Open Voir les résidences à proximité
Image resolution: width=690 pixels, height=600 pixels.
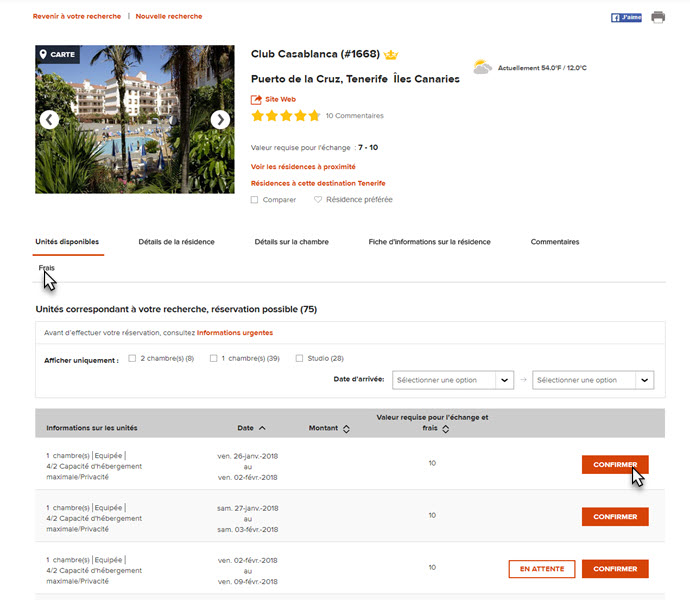click(303, 167)
